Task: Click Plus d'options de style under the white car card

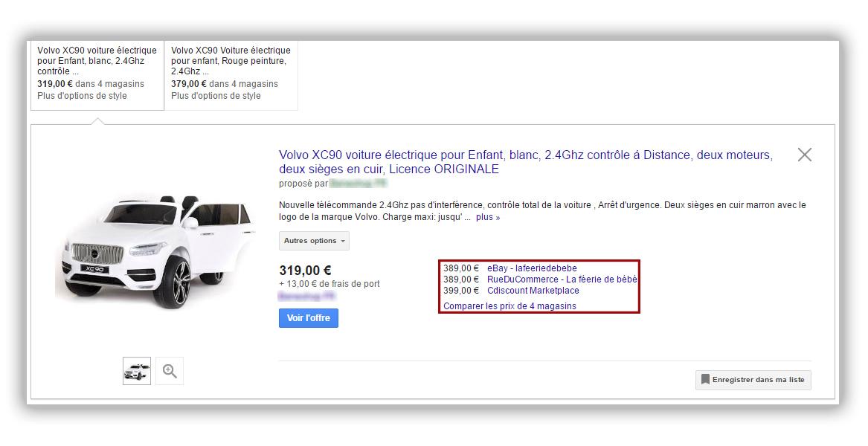Action: [x=82, y=96]
